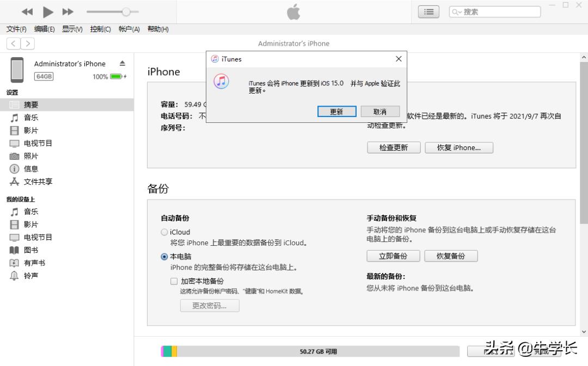Click 更新 to update iPhone to iOS 15.0
Viewport: 588px width, 366px height.
tap(336, 111)
